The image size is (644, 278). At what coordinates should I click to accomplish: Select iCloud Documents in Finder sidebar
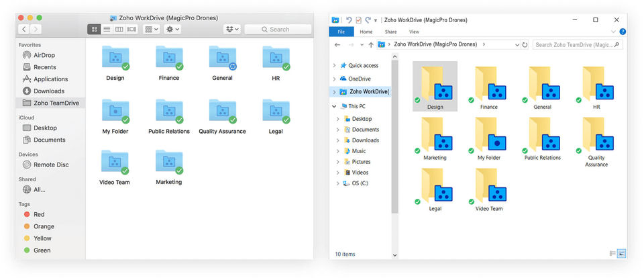pos(49,140)
